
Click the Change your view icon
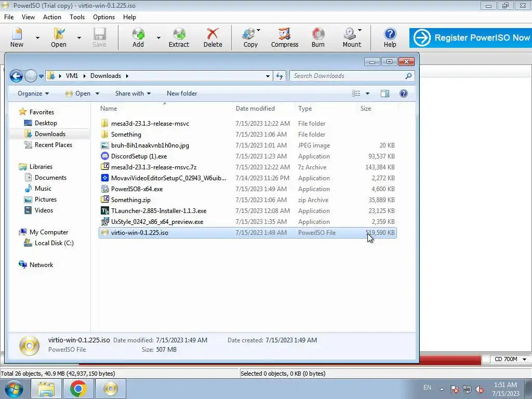click(x=356, y=94)
